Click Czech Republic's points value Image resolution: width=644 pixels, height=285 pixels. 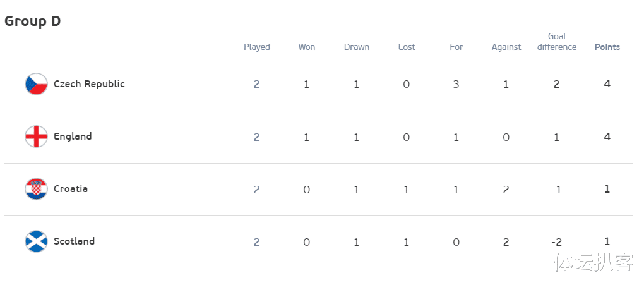coord(607,84)
